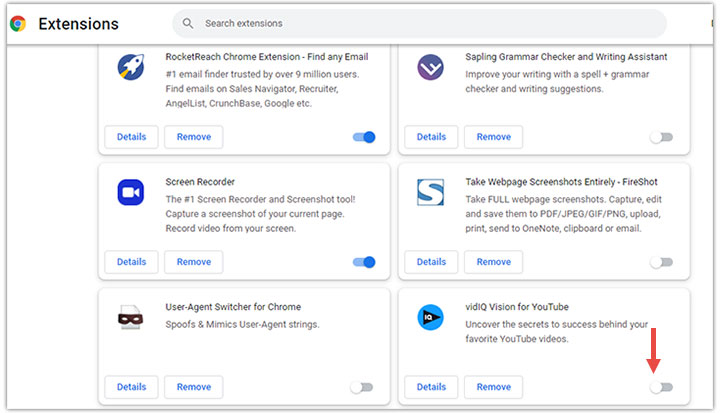720x413 pixels.
Task: Click 'User-Agent Switcher for Chrome' title
Action: (233, 307)
